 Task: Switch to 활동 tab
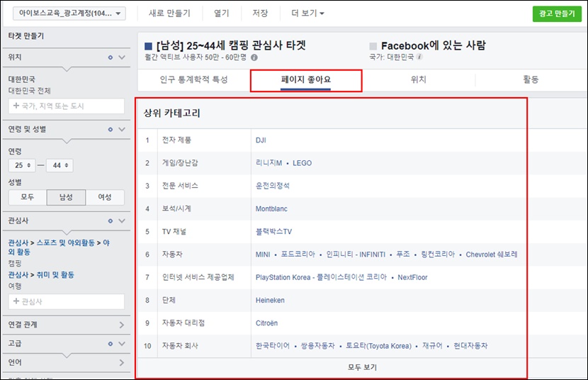click(531, 79)
